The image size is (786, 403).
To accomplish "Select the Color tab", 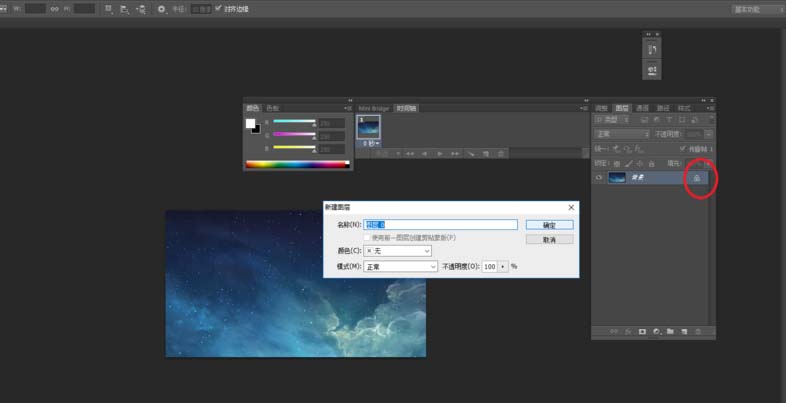I will point(253,108).
